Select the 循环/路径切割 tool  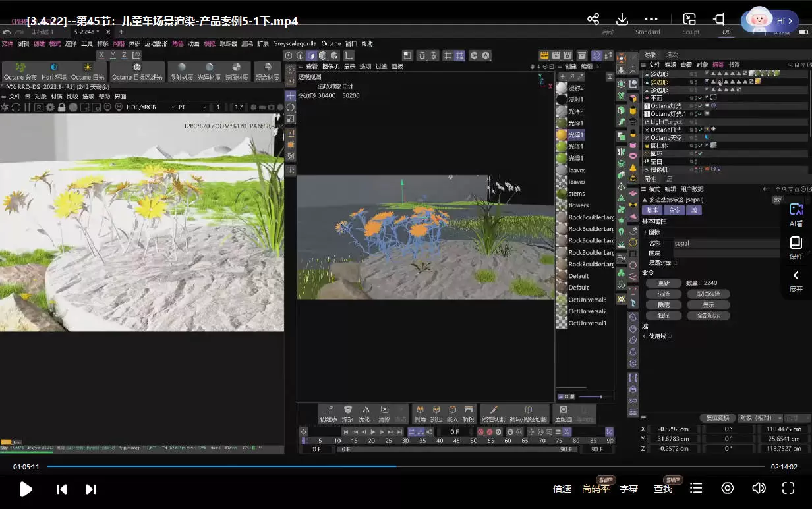[528, 413]
